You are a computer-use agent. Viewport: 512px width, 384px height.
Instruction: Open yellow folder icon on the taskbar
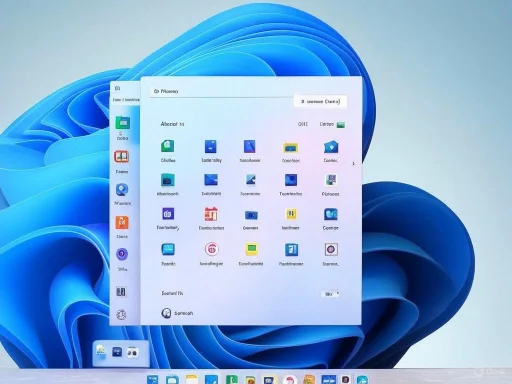pos(192,380)
